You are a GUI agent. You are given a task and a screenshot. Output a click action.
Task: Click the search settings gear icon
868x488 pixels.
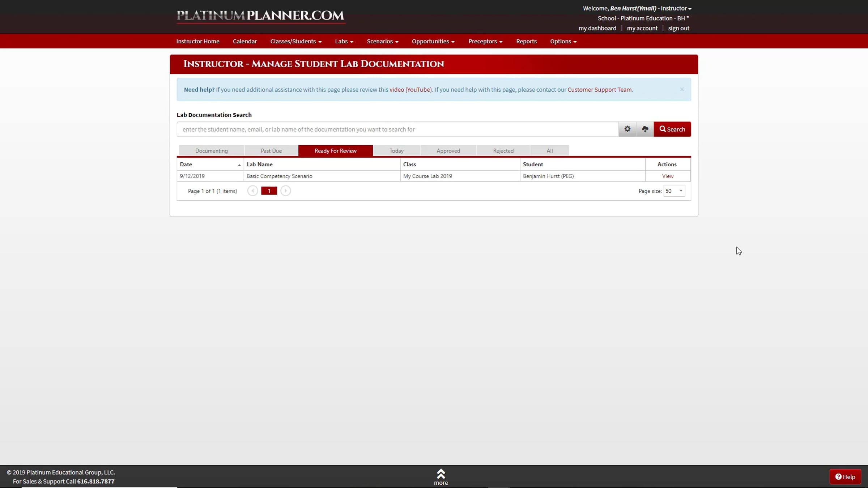(627, 129)
